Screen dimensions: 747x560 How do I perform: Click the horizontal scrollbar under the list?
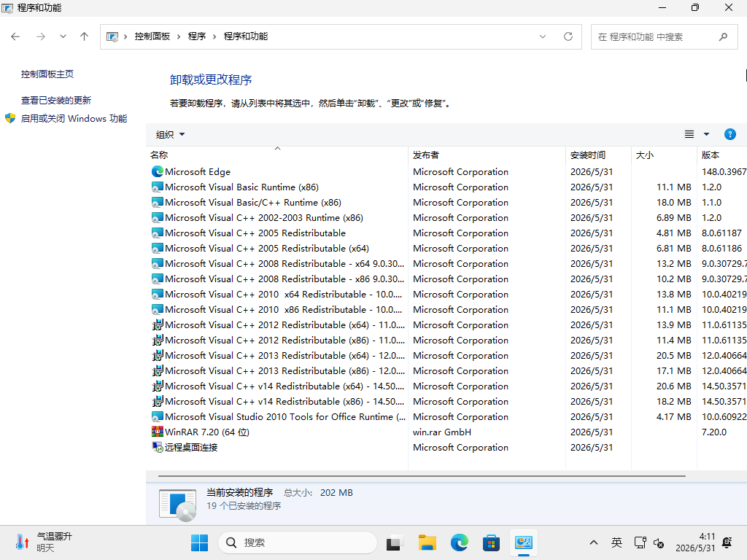(x=422, y=475)
